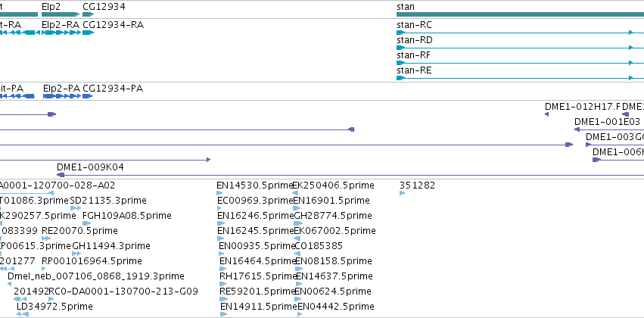The image size is (644, 318).
Task: Select the FGH109A08.5prime EST arrow
Action: click(x=87, y=223)
